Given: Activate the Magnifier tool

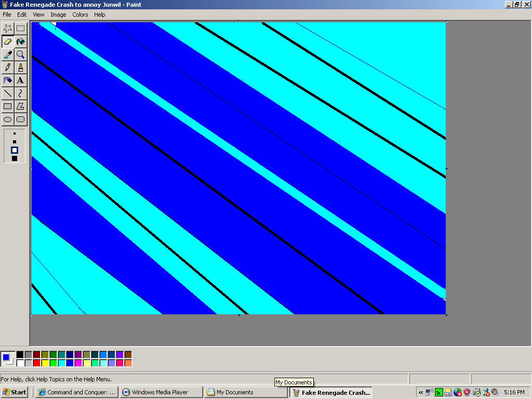Looking at the screenshot, I should 21,55.
